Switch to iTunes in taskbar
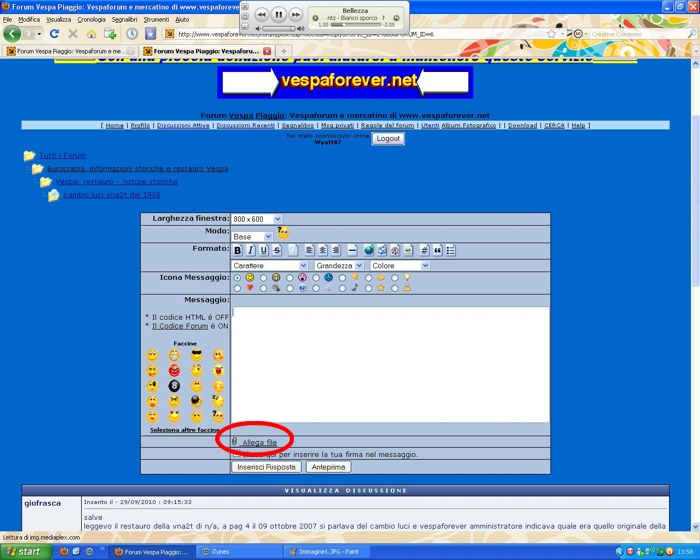Screen dimensions: 700x560 tap(239, 552)
